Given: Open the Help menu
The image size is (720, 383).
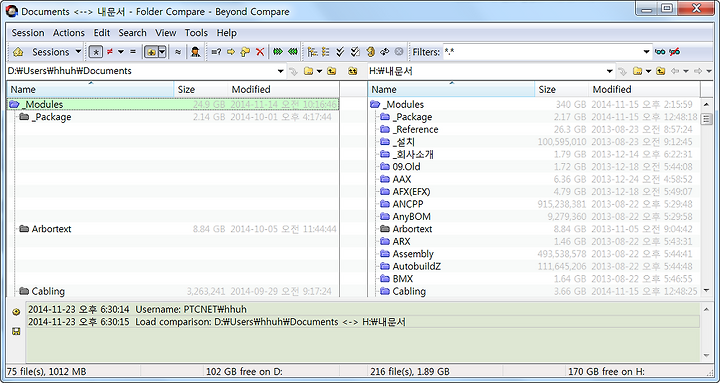Looking at the screenshot, I should 226,33.
